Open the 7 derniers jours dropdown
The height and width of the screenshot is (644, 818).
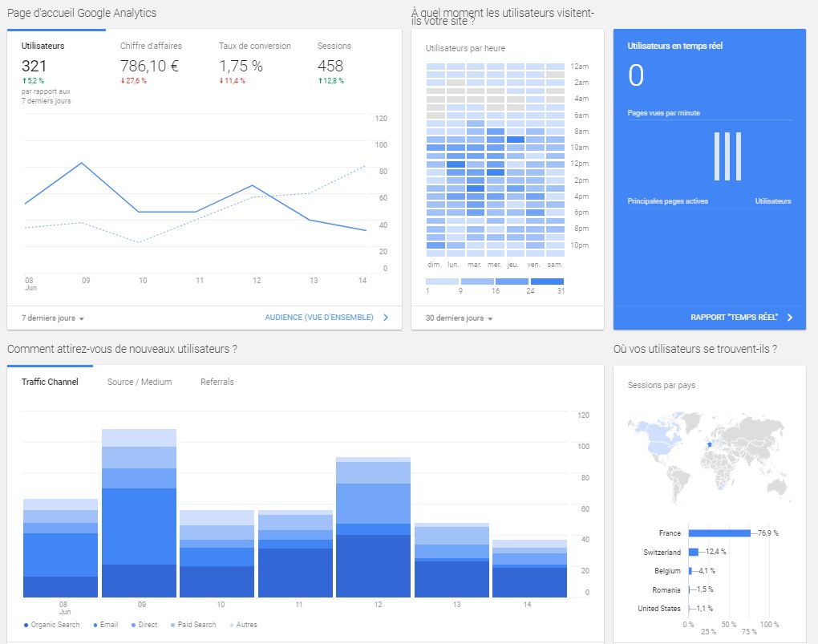coord(53,318)
